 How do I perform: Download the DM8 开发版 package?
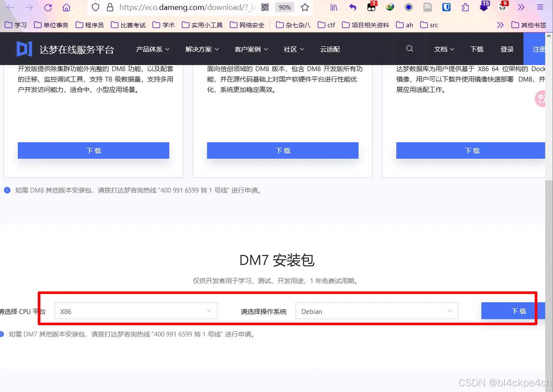click(x=93, y=150)
